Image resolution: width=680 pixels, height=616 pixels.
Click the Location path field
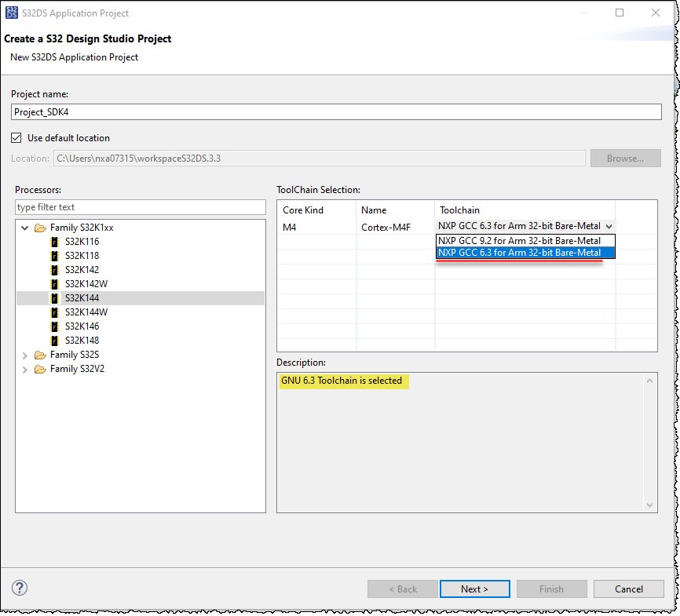coord(319,159)
